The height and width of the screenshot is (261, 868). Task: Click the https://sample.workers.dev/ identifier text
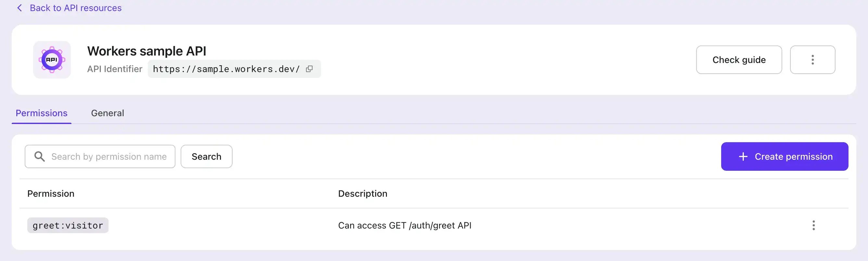coord(226,69)
